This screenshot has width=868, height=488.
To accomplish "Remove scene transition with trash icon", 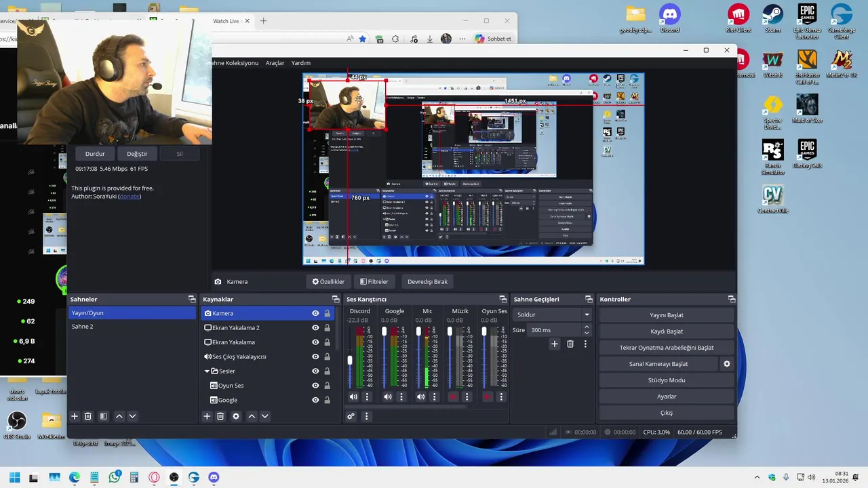I will click(x=570, y=344).
